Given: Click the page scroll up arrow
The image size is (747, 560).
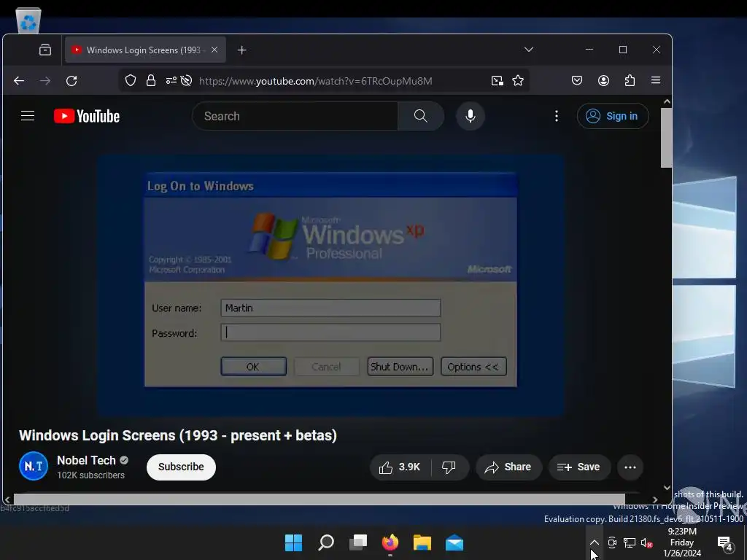Looking at the screenshot, I should pyautogui.click(x=667, y=101).
